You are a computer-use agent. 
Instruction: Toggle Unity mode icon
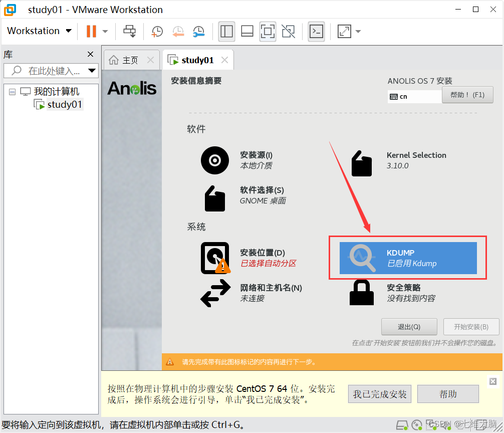point(288,31)
